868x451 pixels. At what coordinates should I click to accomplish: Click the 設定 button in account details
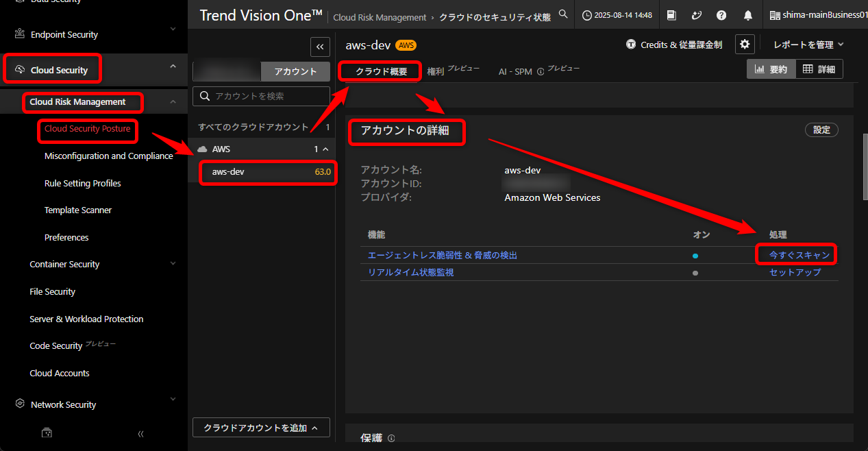pos(821,130)
